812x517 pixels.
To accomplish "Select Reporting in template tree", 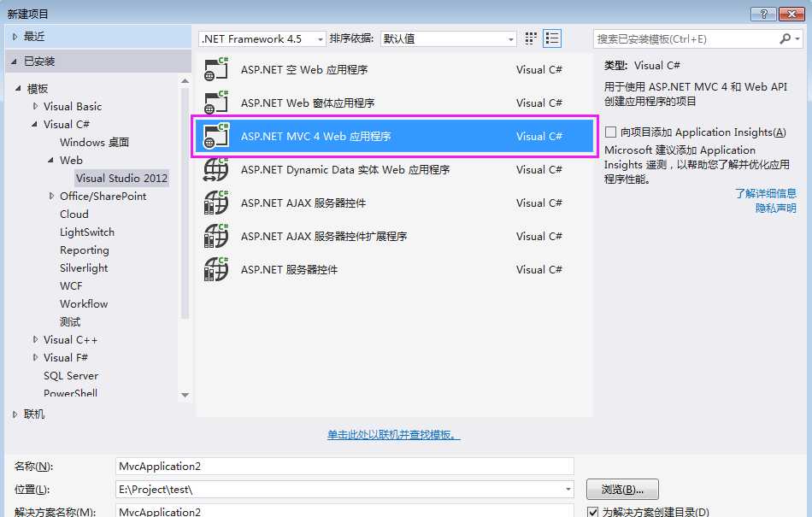I will tap(85, 250).
